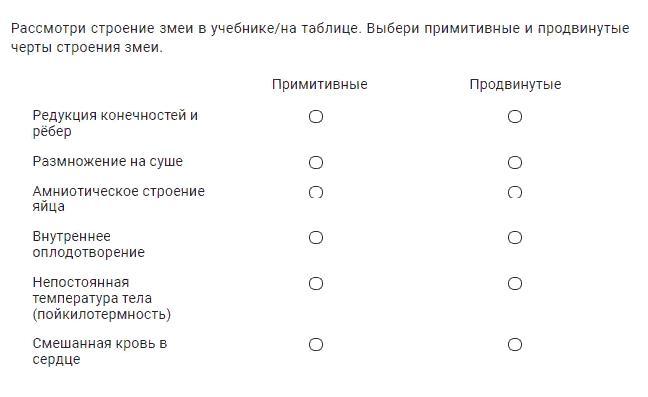
Task: Choose Продвинутые for Размножение на суше
Action: (515, 162)
